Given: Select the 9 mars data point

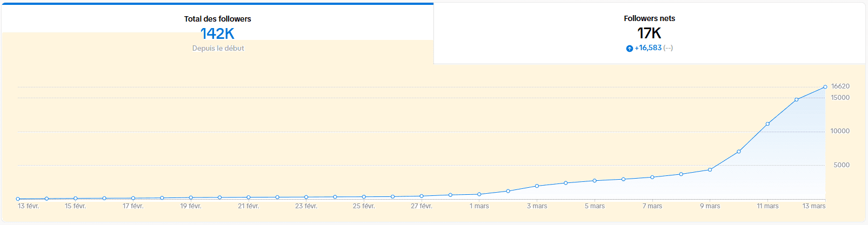Looking at the screenshot, I should pos(710,170).
